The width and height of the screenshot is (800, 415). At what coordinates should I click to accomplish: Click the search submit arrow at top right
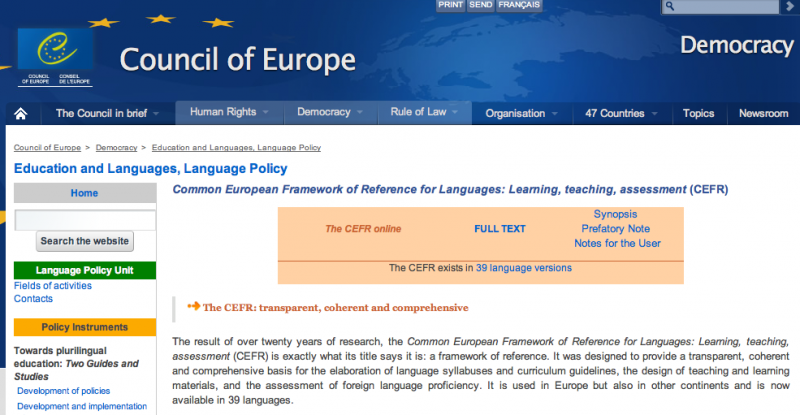(x=789, y=7)
